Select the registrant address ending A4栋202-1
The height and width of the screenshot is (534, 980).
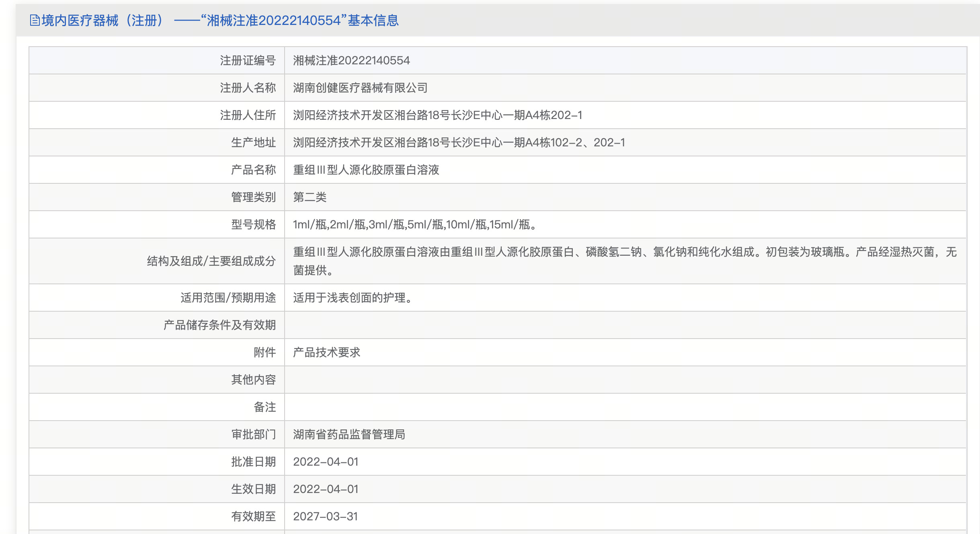tap(437, 115)
